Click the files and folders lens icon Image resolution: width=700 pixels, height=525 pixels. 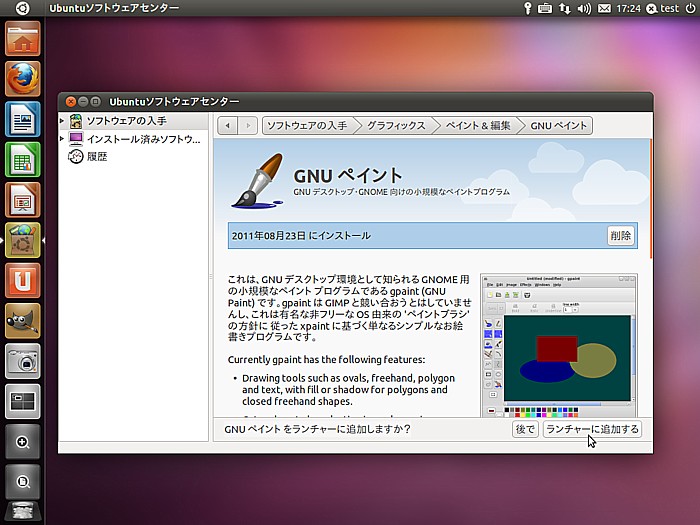point(23,482)
